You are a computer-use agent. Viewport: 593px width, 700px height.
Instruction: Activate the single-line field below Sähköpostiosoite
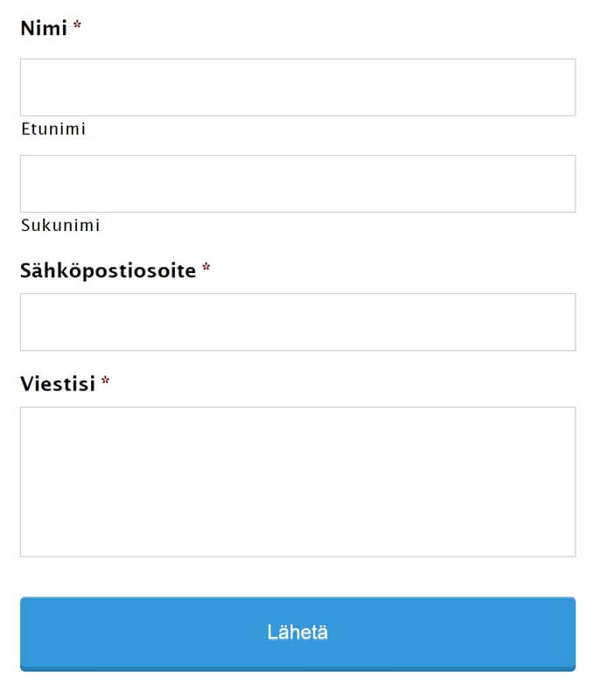[x=297, y=322]
